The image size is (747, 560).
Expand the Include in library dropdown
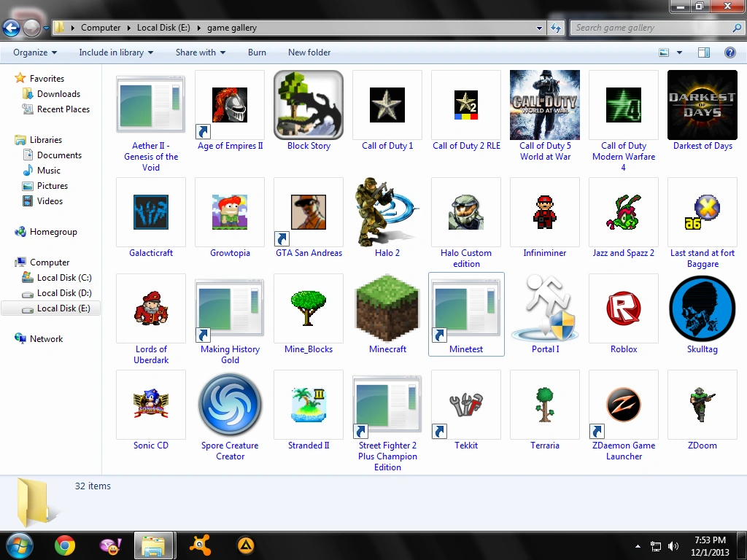tap(116, 52)
